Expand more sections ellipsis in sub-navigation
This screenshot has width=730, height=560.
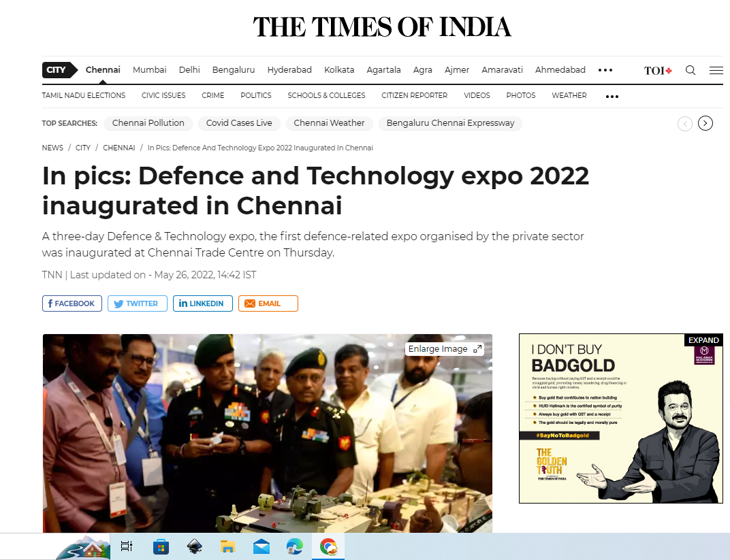click(x=612, y=97)
